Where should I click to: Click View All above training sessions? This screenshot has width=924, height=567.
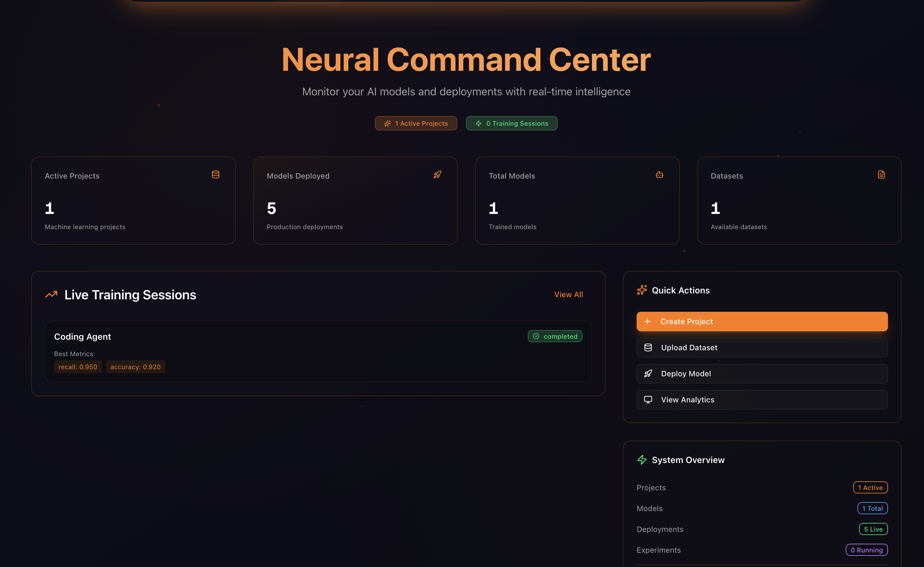(568, 294)
